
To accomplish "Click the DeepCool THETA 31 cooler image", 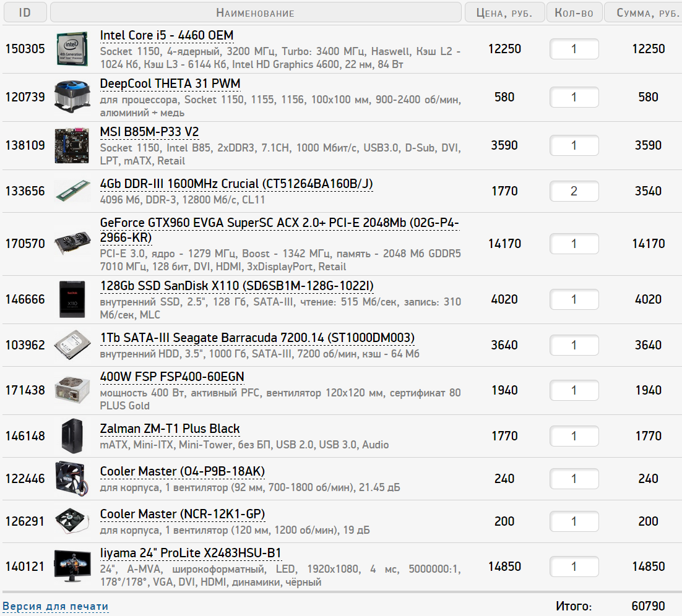I will (72, 96).
